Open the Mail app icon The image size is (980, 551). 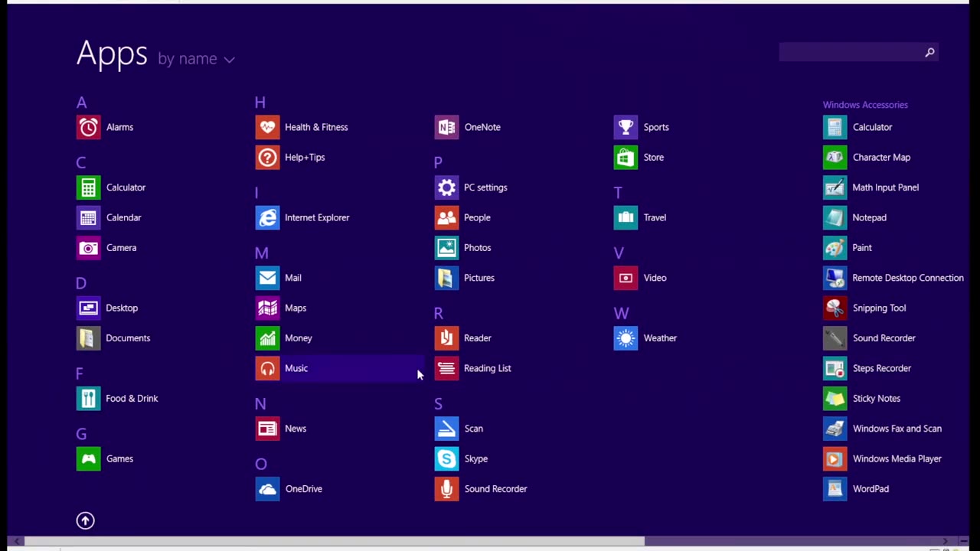pyautogui.click(x=267, y=278)
